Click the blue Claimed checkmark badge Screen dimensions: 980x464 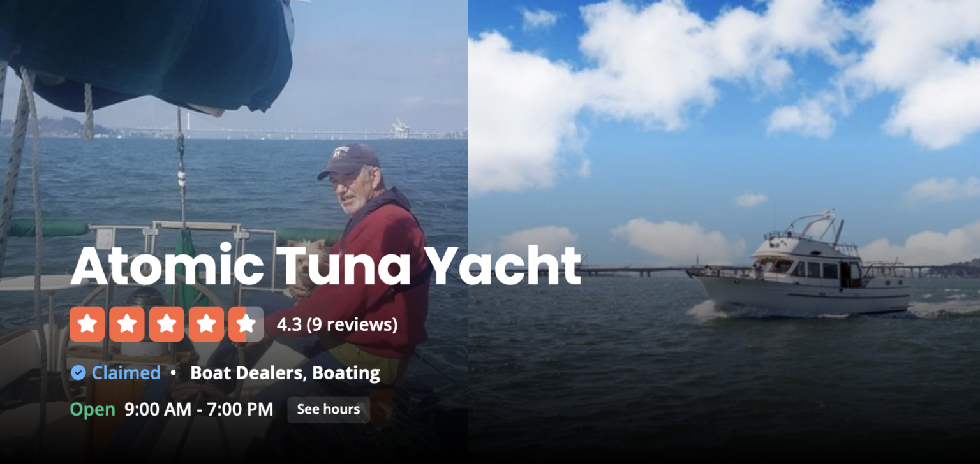tap(78, 373)
